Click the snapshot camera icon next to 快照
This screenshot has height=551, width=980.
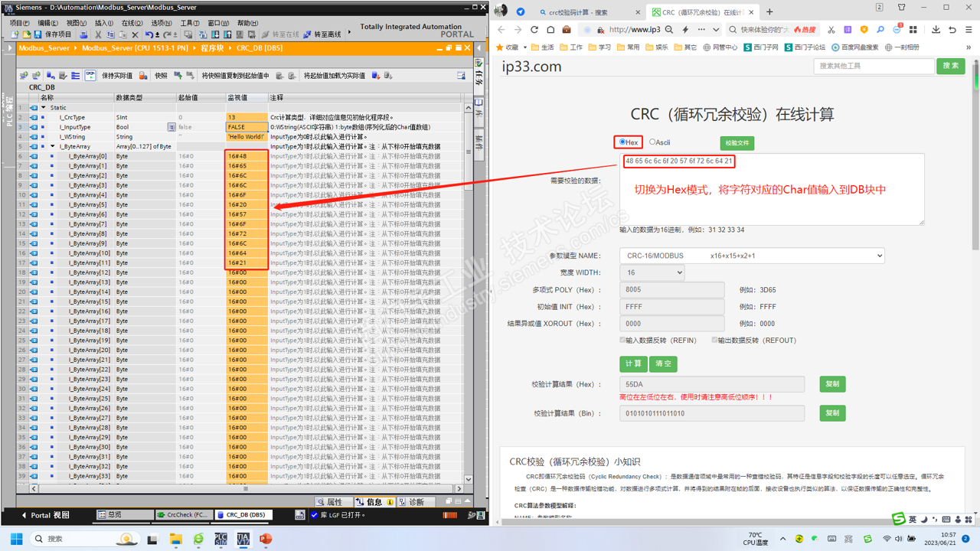(178, 76)
